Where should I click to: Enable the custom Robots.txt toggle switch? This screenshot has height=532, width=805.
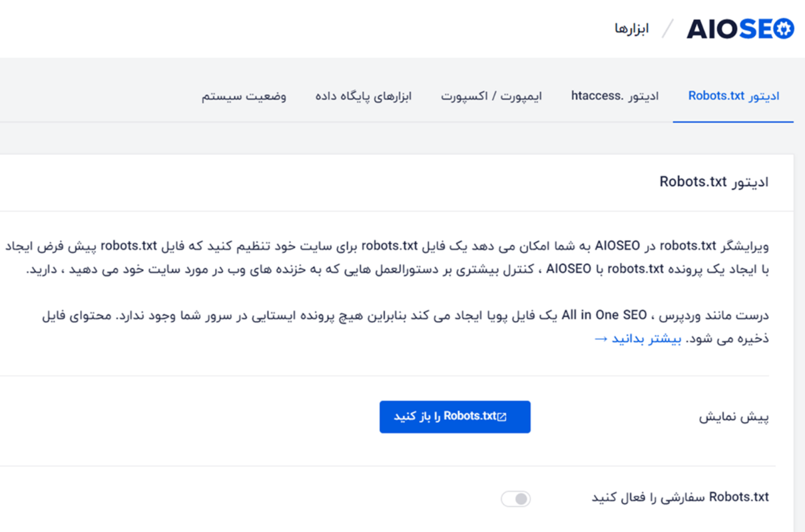click(516, 499)
